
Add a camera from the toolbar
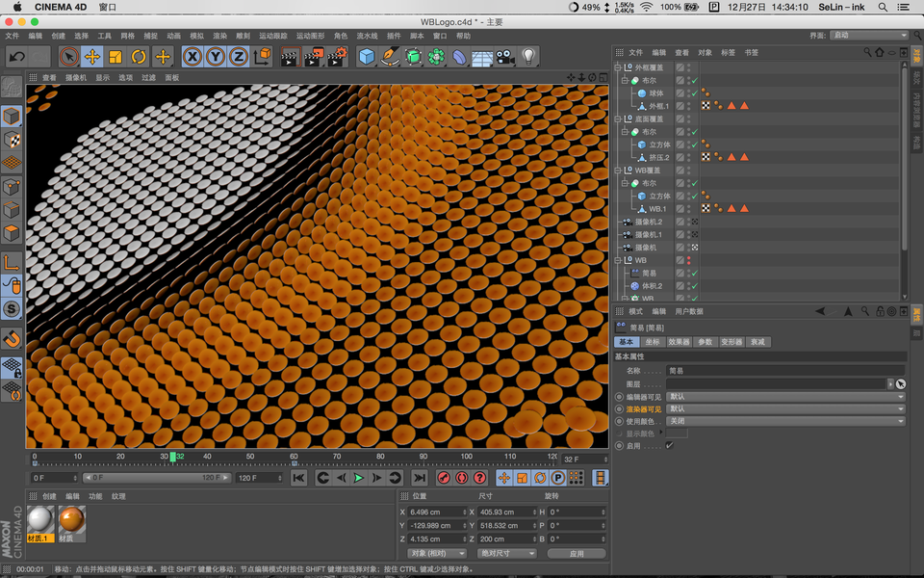[x=505, y=57]
